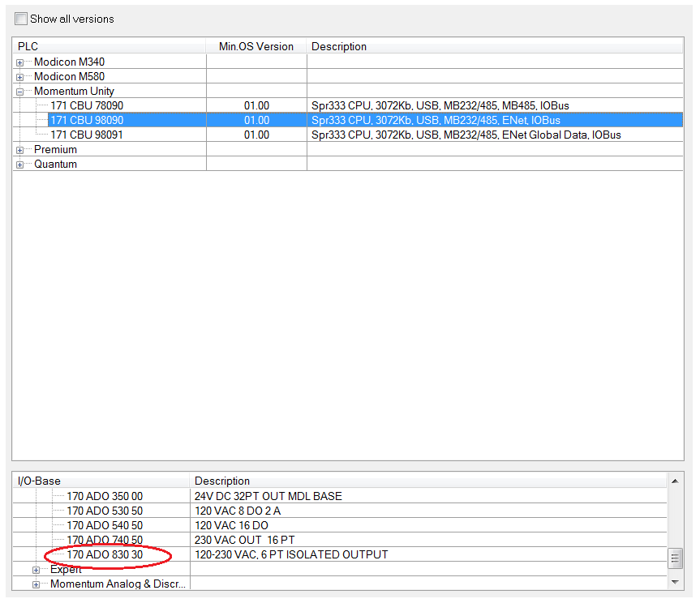Click the scroll down arrow of I/O-Base list

(x=675, y=582)
